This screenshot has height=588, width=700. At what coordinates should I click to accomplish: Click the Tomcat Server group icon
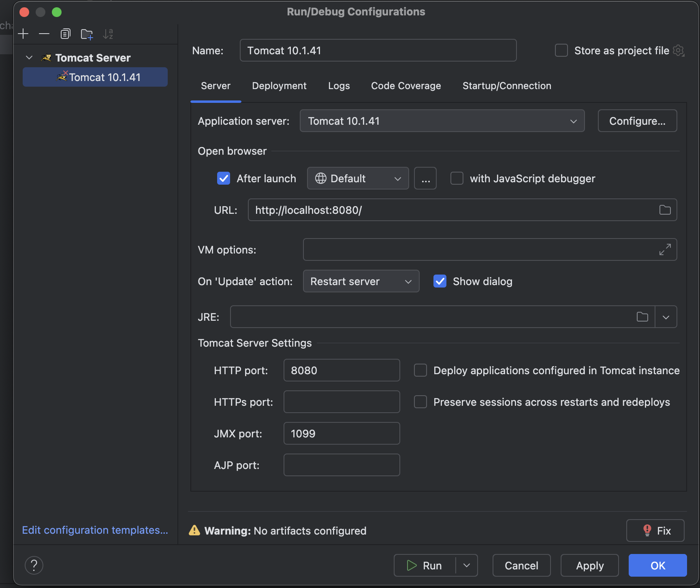[x=46, y=58]
